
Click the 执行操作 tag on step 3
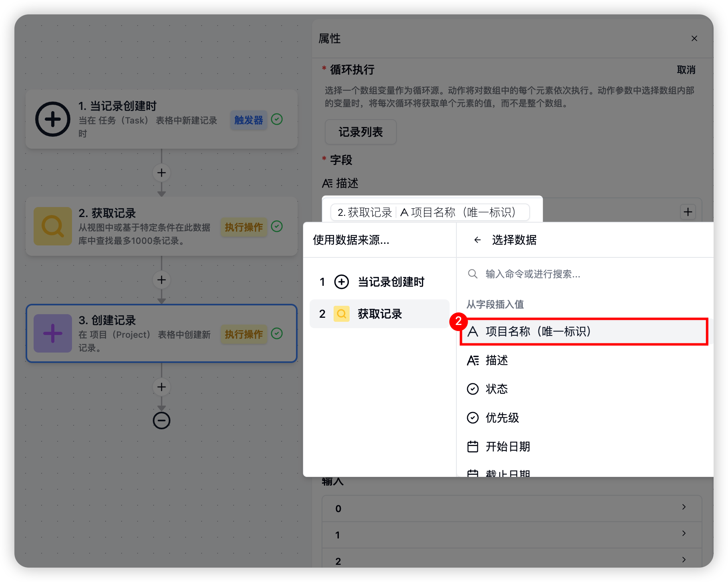tap(244, 334)
